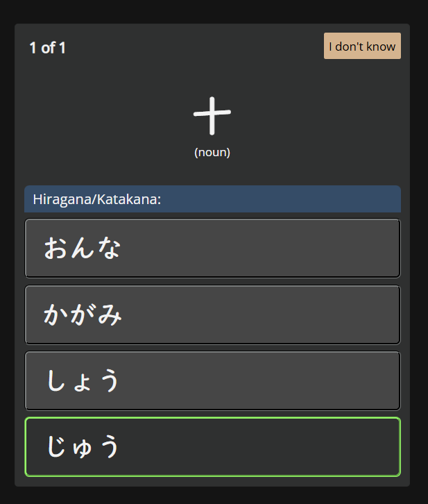Click the "Hiragana/Katakana:" header bar
The width and height of the screenshot is (428, 504).
tap(212, 199)
